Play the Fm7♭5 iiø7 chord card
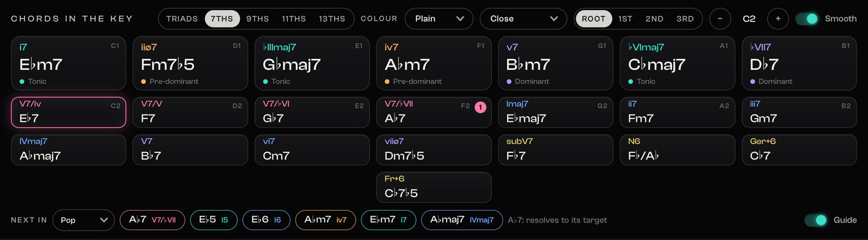Image resolution: width=868 pixels, height=240 pixels. pos(190,63)
